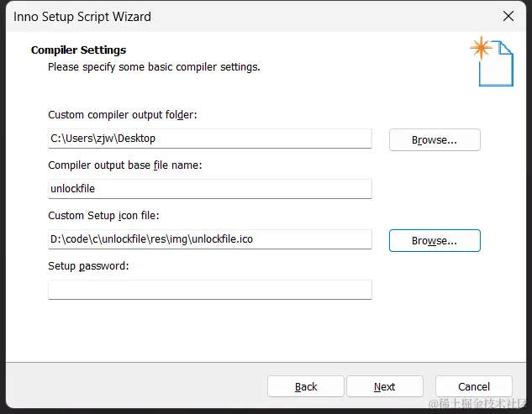Screen dimensions: 532x414
Task: Click the empty Setup password field
Action: coord(210,290)
